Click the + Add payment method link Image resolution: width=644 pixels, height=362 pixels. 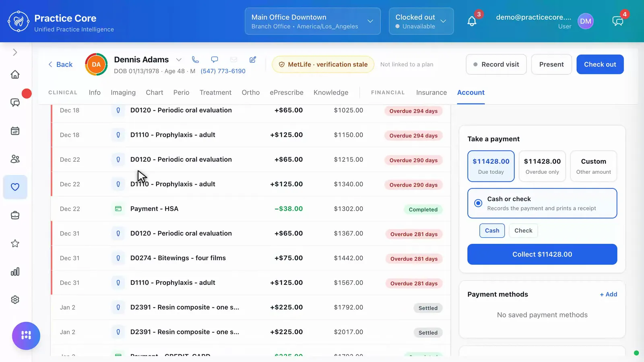click(608, 294)
